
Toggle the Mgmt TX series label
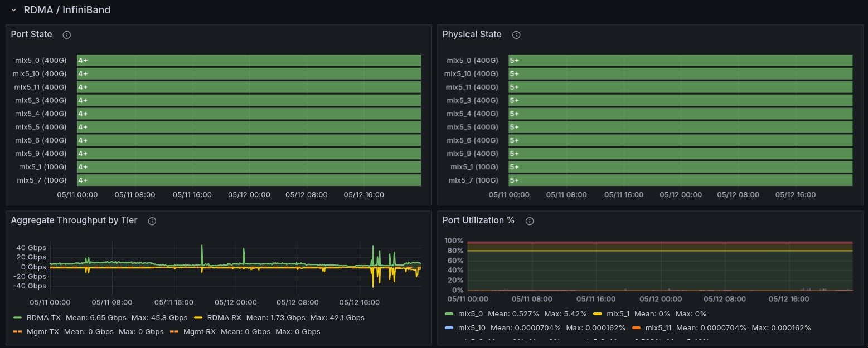click(x=43, y=332)
